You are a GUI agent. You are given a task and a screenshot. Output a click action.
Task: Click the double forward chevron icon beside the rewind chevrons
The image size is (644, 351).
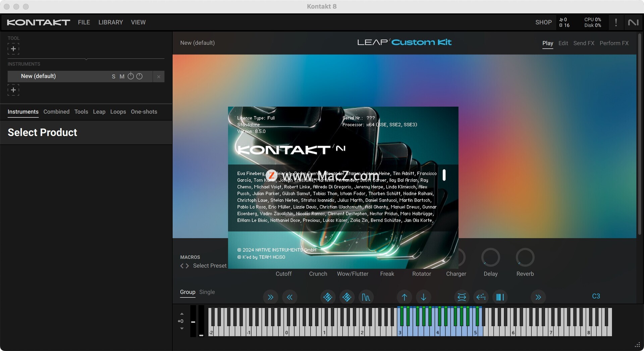coord(270,297)
